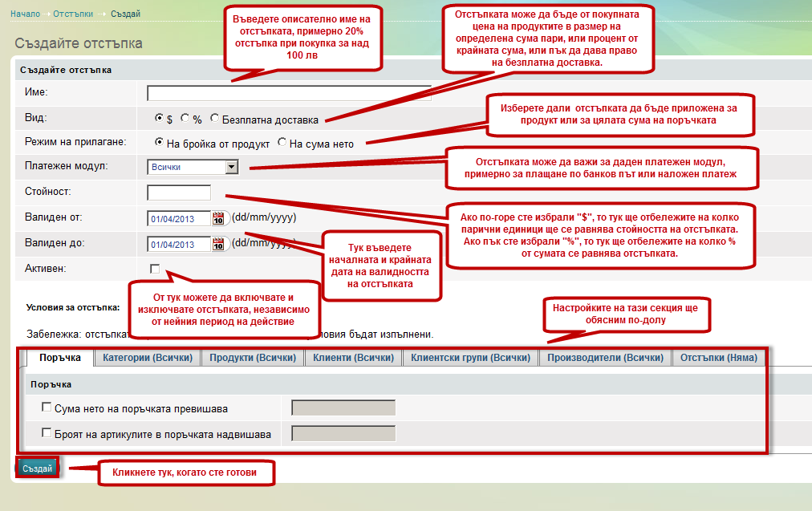Screen dimensions: 812x511
Task: Follow the 'Начало' breadcrumb link
Action: click(26, 14)
